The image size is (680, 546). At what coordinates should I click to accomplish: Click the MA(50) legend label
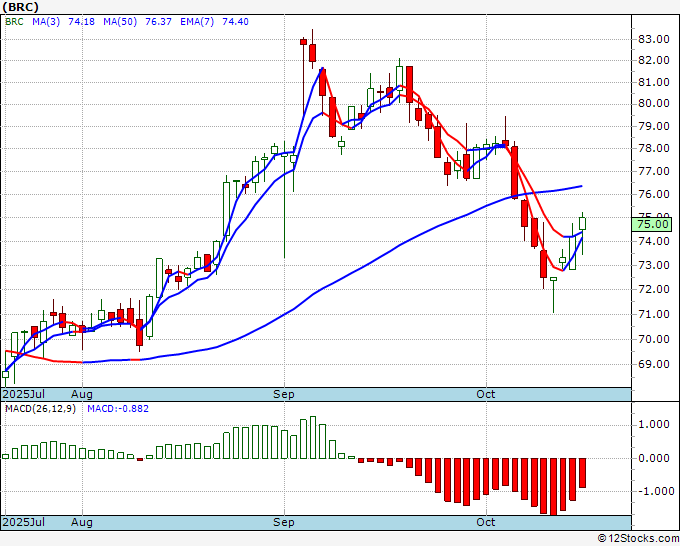point(120,22)
